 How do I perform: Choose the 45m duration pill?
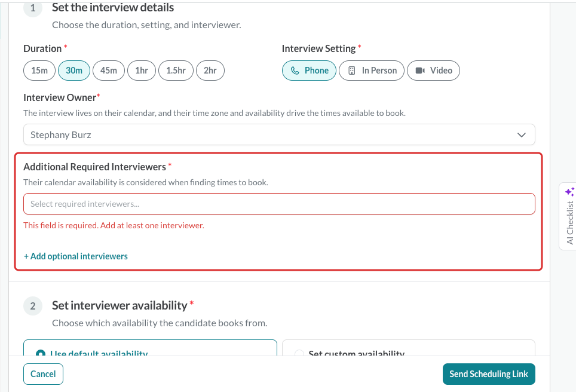109,71
